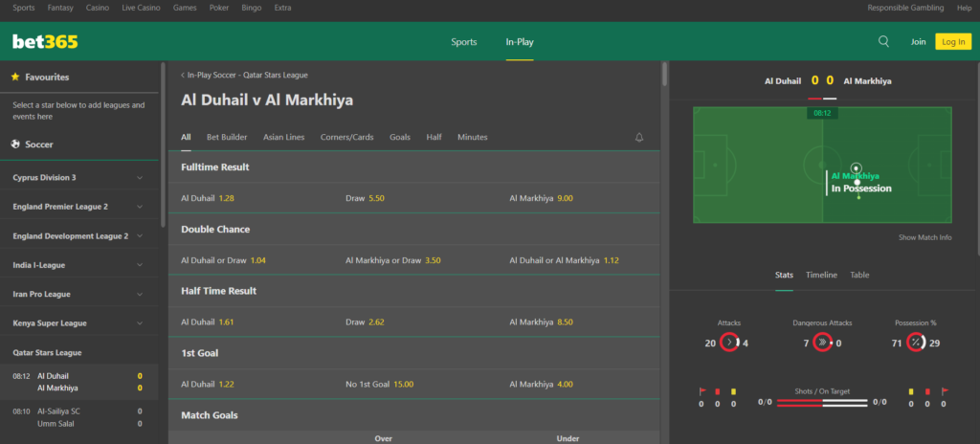Click the ball position marker on pitch

coord(857,168)
